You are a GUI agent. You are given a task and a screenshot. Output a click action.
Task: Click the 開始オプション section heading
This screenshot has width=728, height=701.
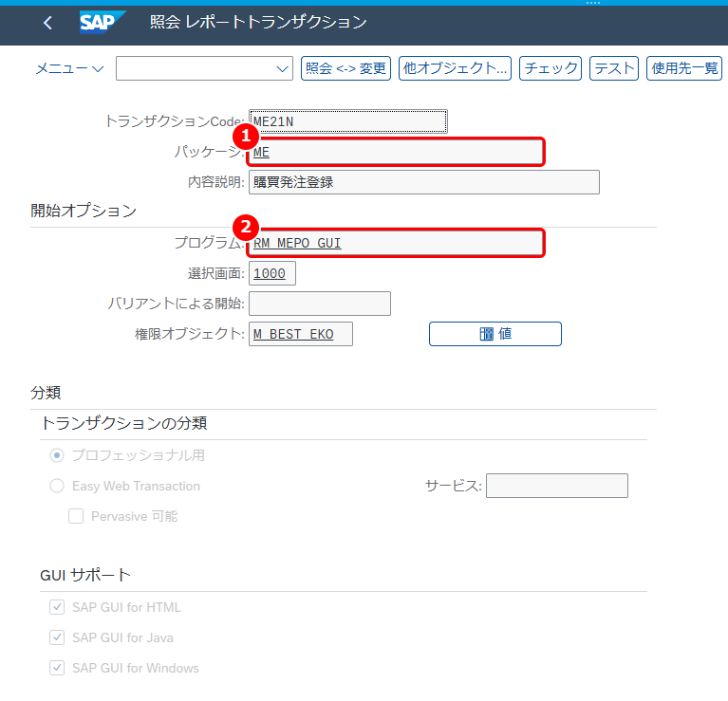point(84,211)
